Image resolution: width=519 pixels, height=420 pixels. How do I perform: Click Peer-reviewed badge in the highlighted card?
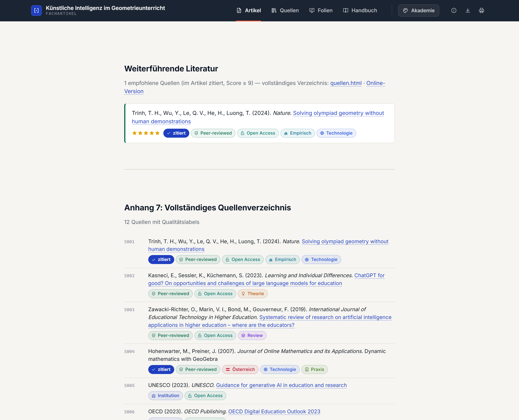coord(213,133)
